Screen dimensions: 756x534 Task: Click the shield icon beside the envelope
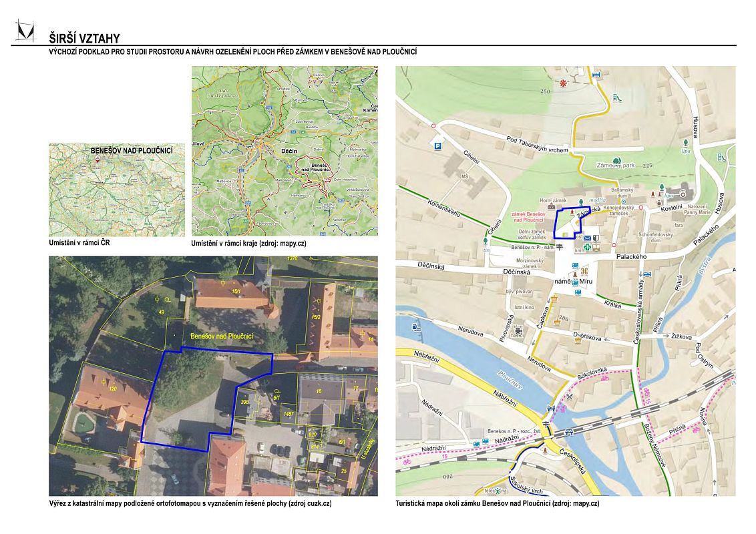tap(596, 238)
